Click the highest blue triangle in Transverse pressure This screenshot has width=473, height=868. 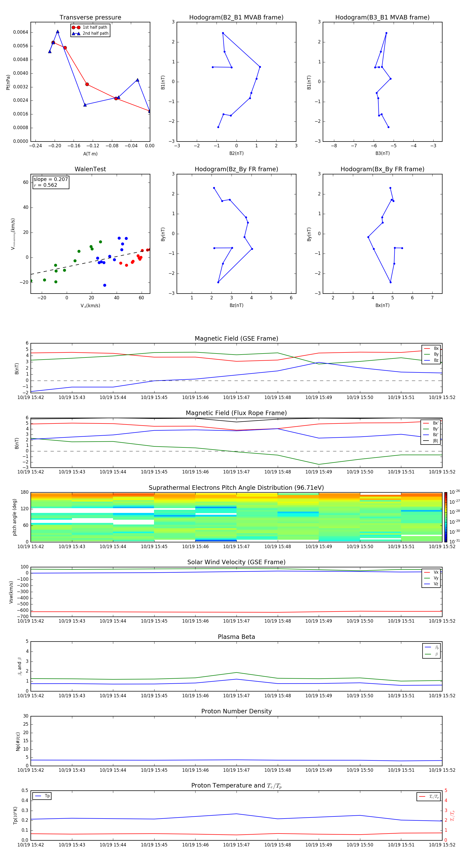[x=58, y=31]
